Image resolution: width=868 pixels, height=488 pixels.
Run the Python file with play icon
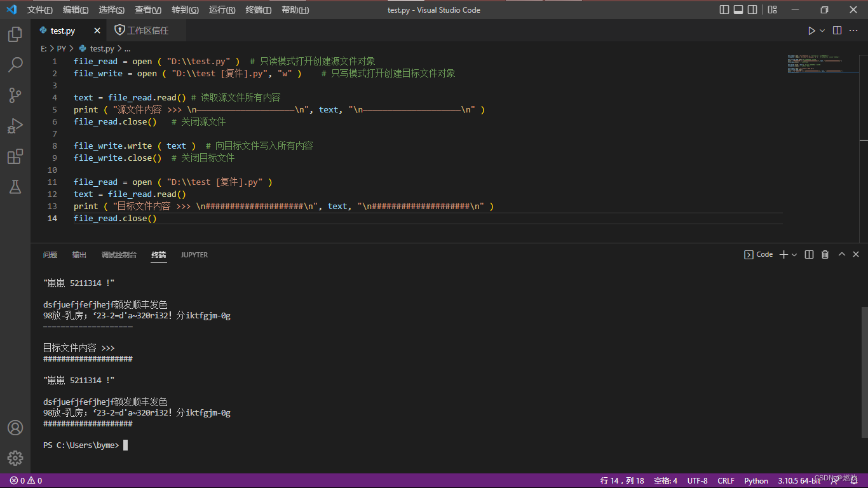pyautogui.click(x=811, y=30)
